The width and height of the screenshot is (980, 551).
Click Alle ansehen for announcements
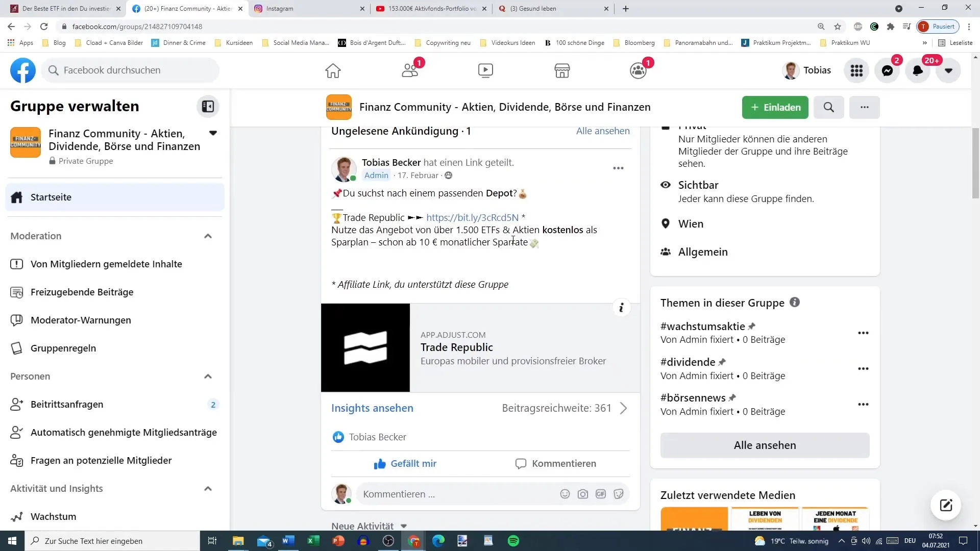tap(603, 131)
